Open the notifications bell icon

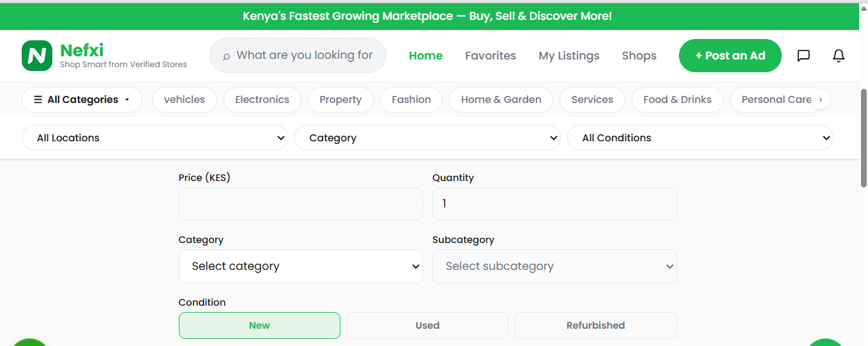point(839,56)
